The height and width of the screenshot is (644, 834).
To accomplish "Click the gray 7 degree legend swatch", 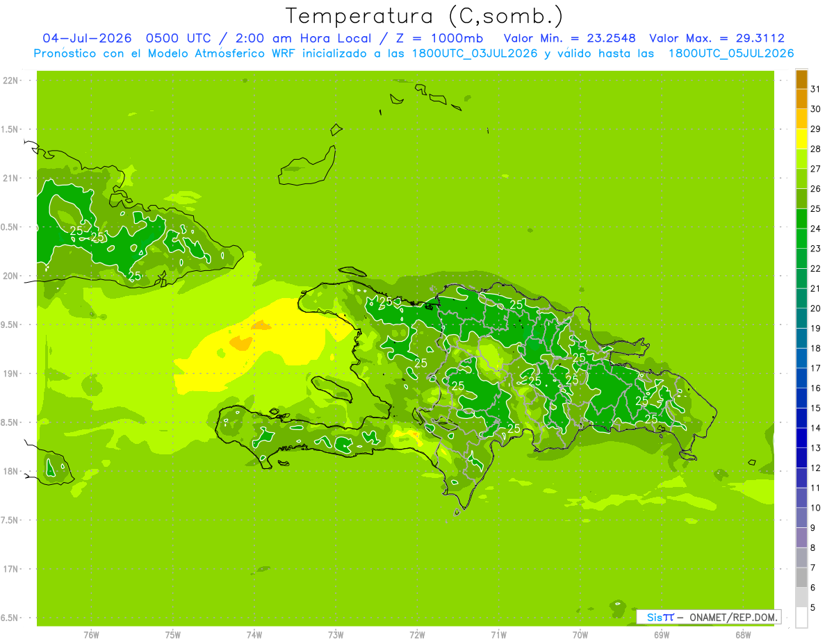I will tap(801, 558).
